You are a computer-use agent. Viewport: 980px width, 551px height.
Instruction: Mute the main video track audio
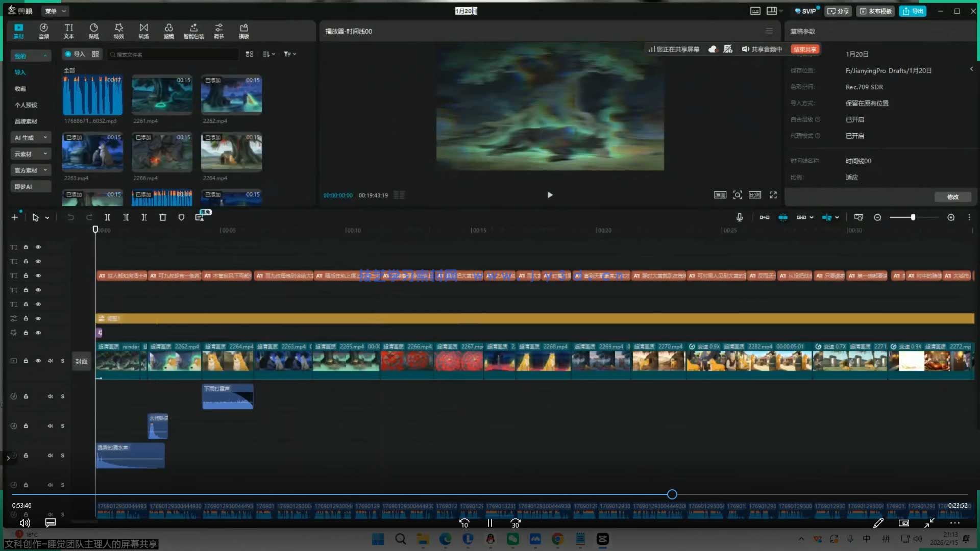[51, 361]
